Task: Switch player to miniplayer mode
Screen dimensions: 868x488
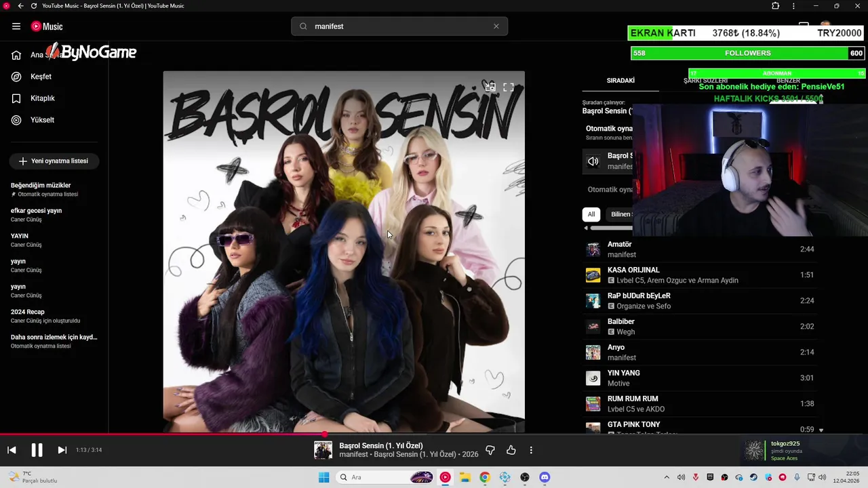Action: pyautogui.click(x=490, y=87)
